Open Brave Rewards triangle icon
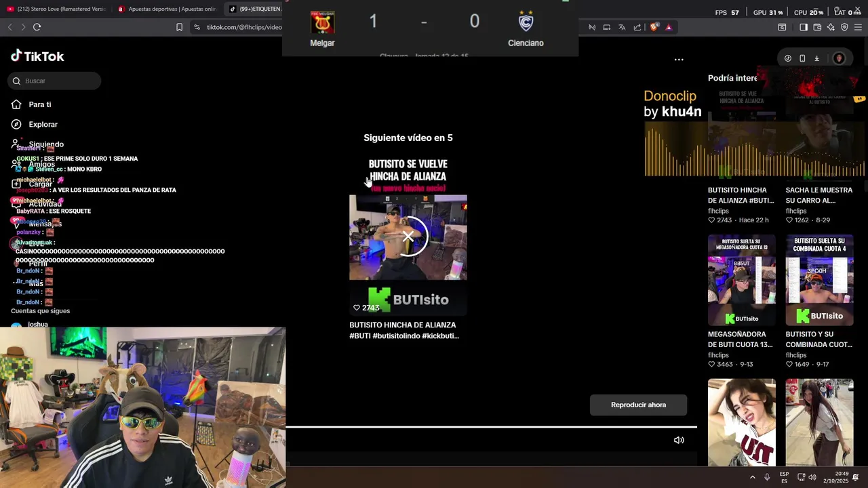 (669, 27)
